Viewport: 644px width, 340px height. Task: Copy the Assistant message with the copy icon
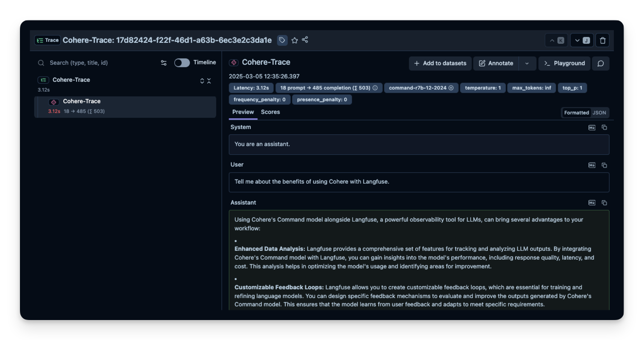click(x=605, y=202)
